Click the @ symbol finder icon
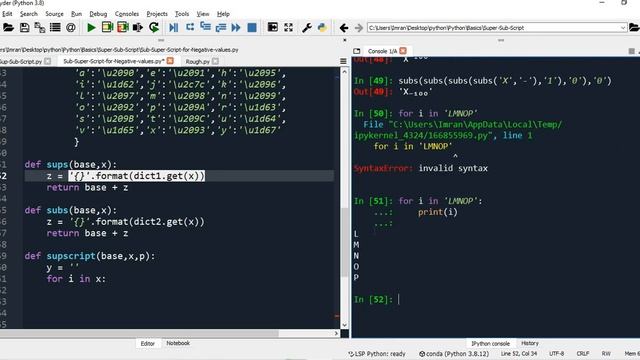This screenshot has height=360, width=640. pos(71,27)
